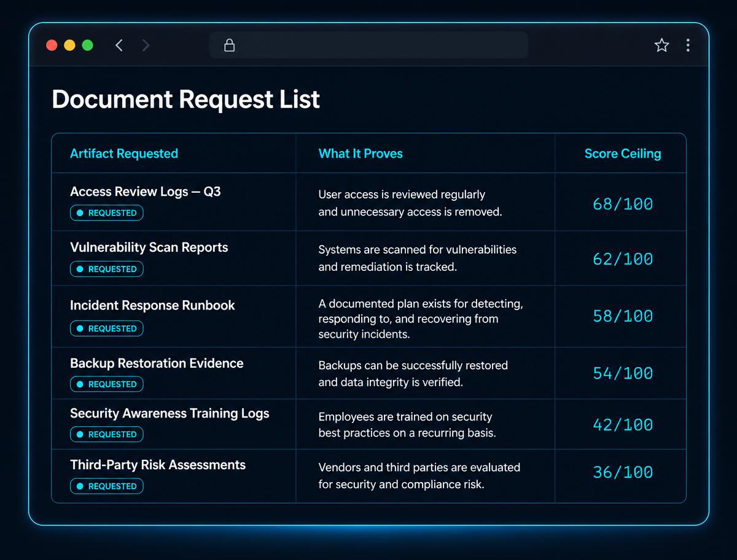Select the Incident Response Runbook title

(152, 305)
